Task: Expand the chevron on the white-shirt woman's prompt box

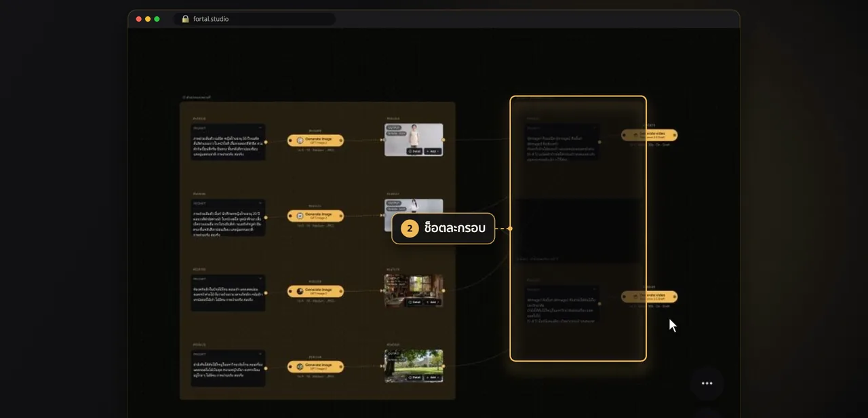Action: (x=260, y=202)
